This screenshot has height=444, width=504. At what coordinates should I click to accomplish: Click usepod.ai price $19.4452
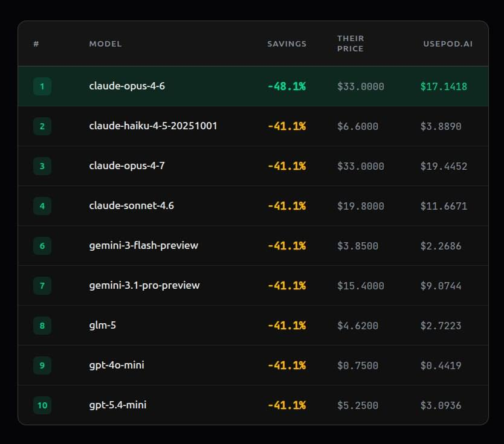444,166
